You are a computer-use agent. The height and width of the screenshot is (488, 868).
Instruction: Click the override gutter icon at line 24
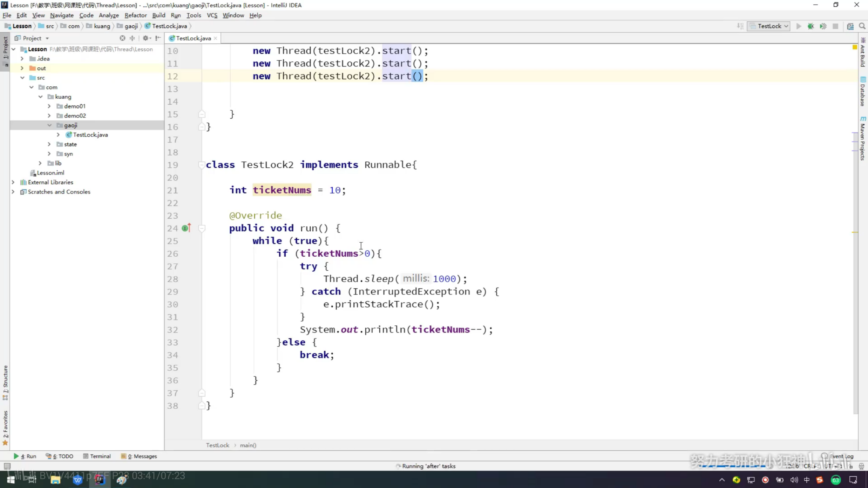tap(186, 228)
